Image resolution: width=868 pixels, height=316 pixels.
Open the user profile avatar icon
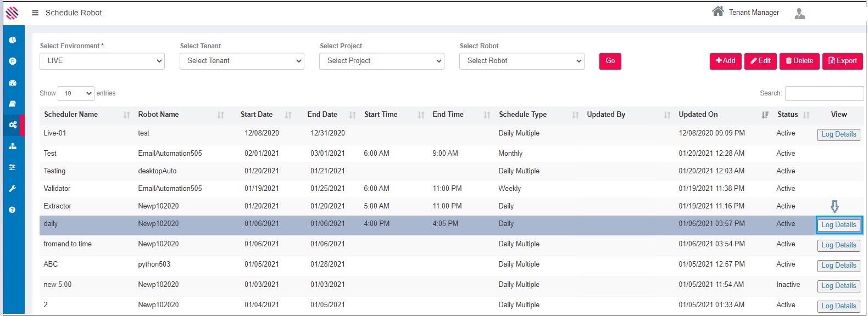point(800,13)
